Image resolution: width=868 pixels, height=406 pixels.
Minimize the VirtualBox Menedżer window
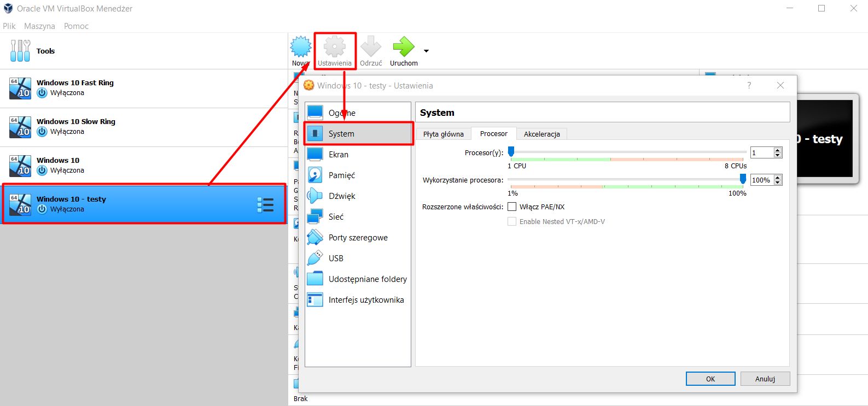point(790,8)
